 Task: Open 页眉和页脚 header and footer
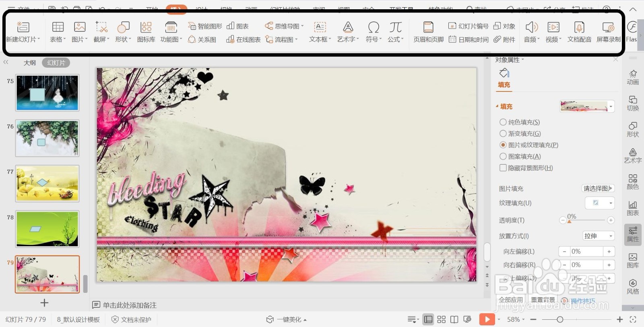tap(429, 32)
